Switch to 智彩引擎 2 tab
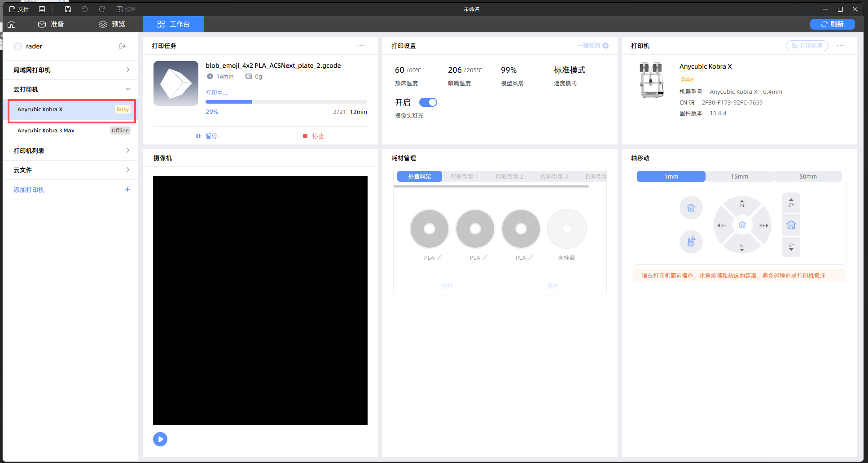 pyautogui.click(x=509, y=177)
